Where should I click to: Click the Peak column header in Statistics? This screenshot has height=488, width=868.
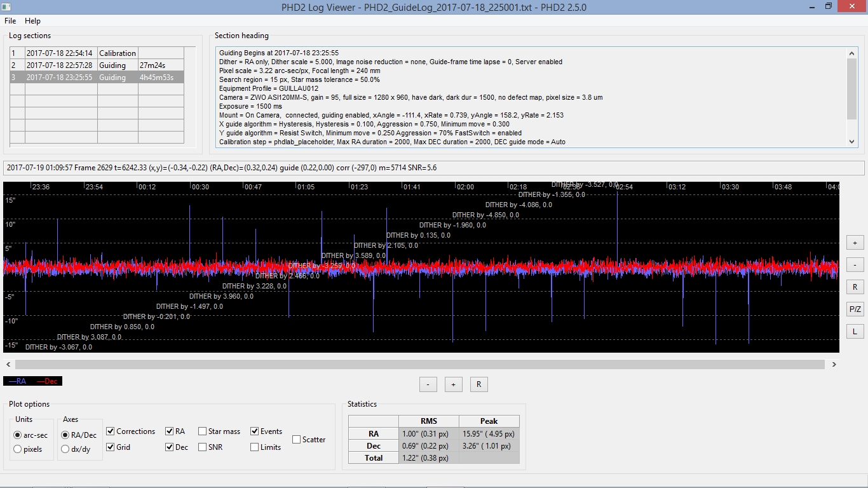(489, 421)
